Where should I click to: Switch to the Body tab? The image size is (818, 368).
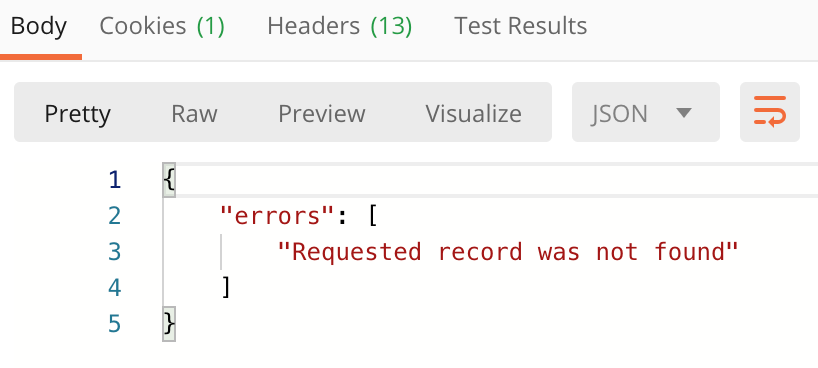(39, 26)
